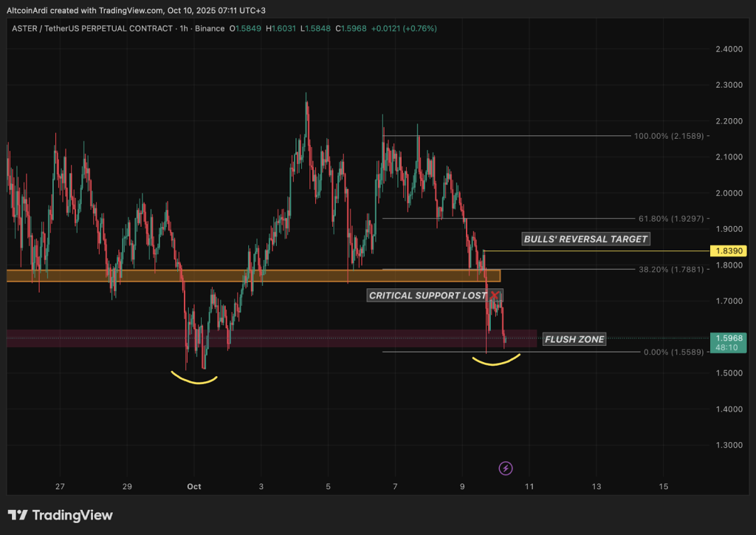Select the CRITICAL SUPPORT LOST annotation
This screenshot has height=535, width=756.
tap(428, 296)
